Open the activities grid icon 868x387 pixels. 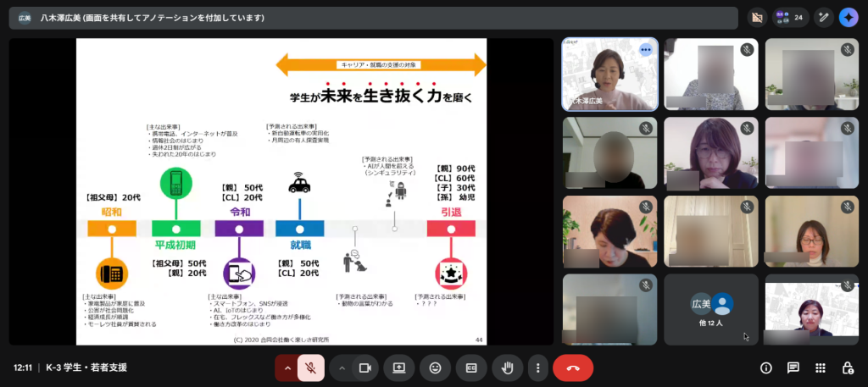(821, 368)
